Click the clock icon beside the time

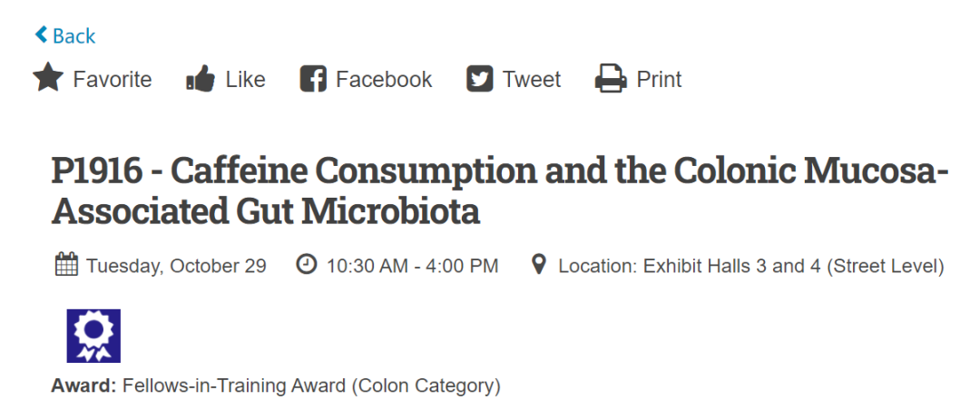[x=307, y=266]
